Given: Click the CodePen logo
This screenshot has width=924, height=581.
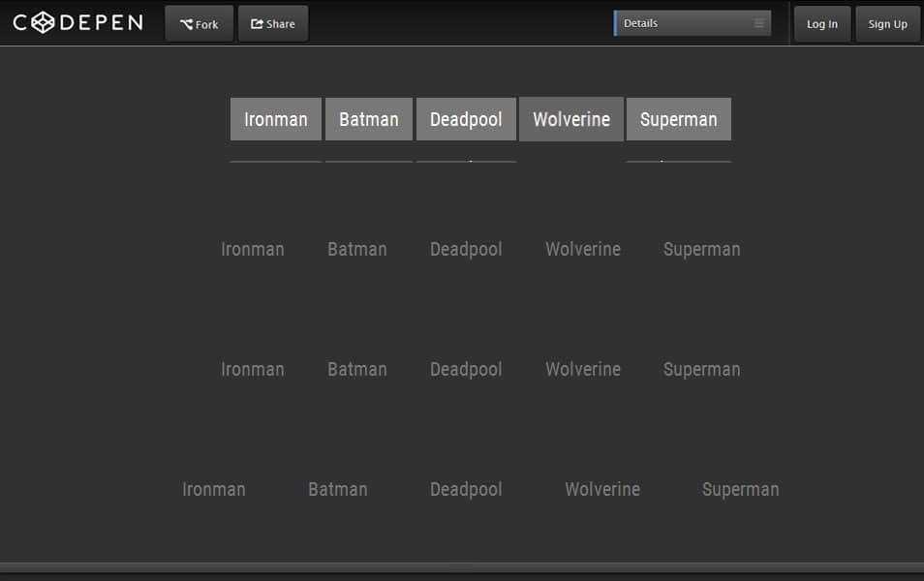Looking at the screenshot, I should pyautogui.click(x=77, y=23).
